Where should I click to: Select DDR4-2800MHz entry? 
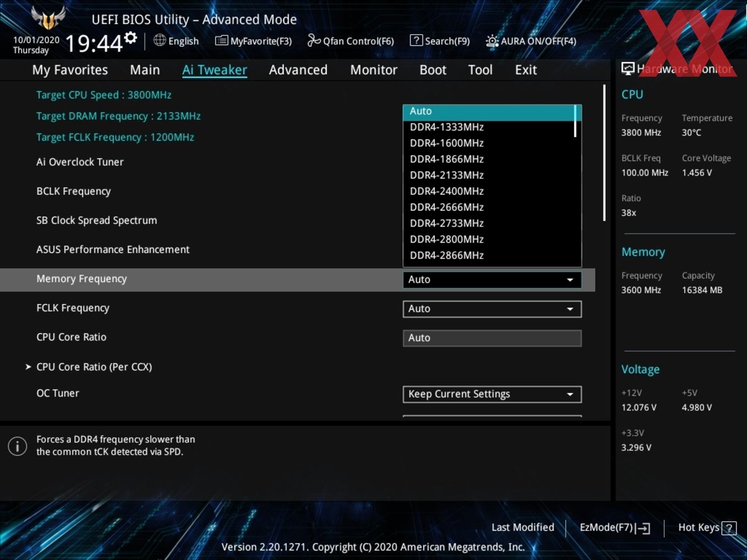pyautogui.click(x=489, y=239)
